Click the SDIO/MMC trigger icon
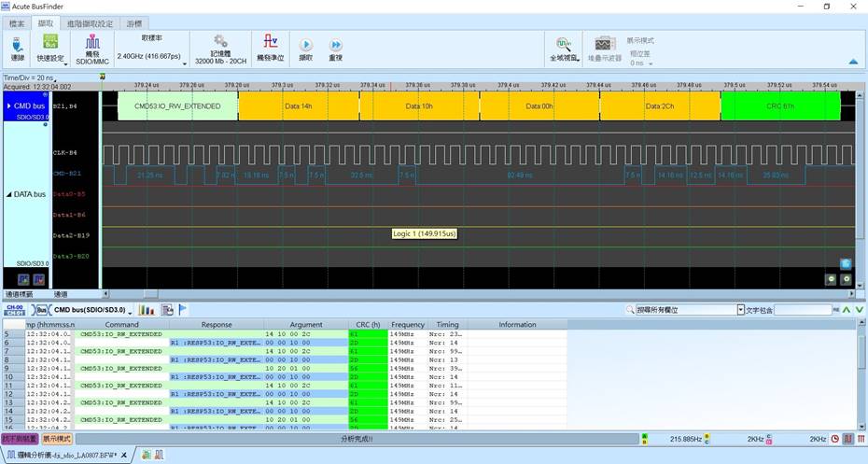The height and width of the screenshot is (464, 868). point(92,43)
